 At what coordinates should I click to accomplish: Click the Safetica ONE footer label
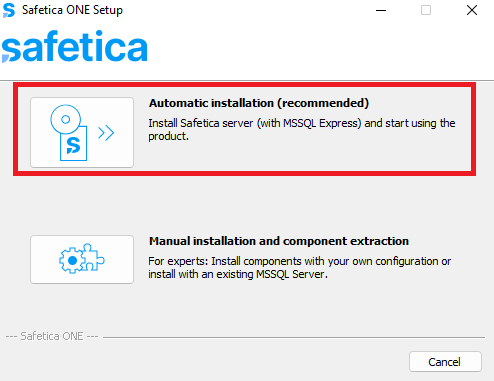(52, 336)
